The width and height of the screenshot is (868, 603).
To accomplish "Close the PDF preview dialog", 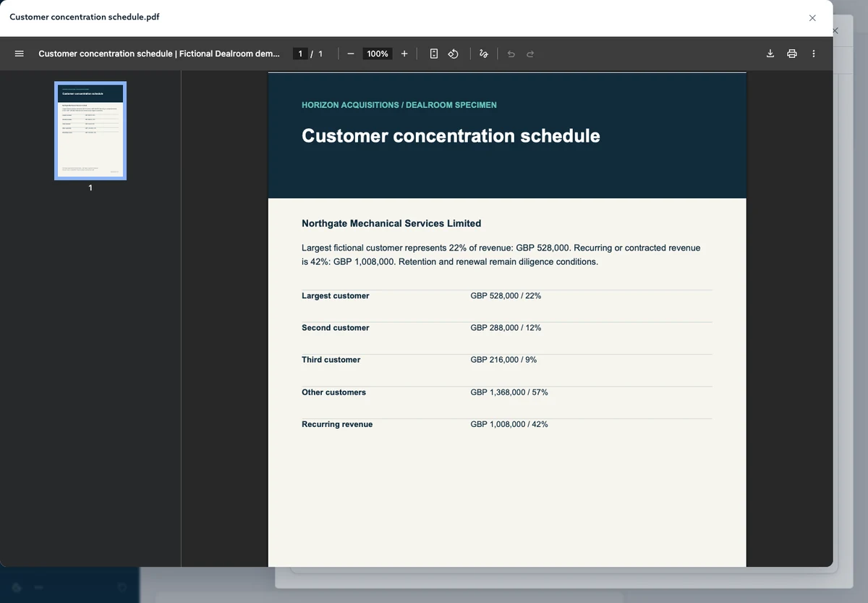I will [x=812, y=18].
